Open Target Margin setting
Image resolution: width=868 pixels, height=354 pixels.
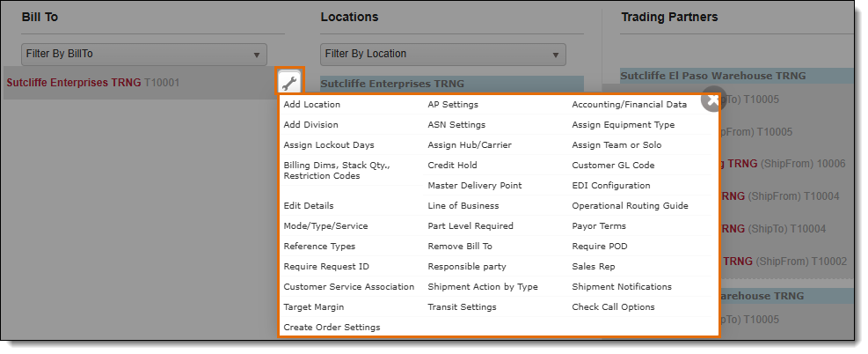click(x=313, y=307)
